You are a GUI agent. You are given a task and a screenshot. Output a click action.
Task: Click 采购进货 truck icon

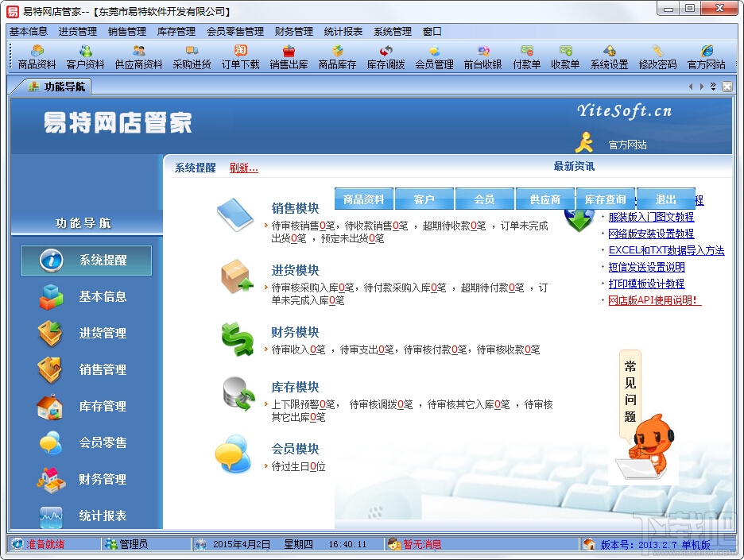pyautogui.click(x=192, y=57)
